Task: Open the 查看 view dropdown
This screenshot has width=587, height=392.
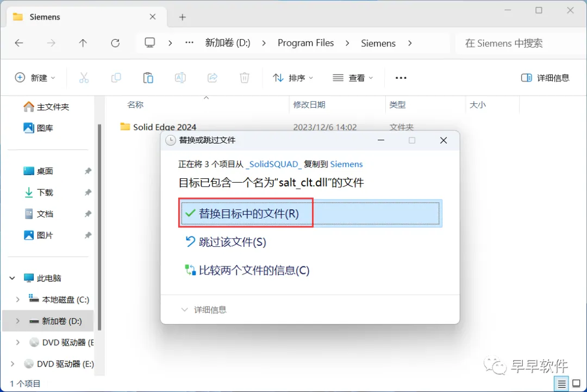Action: (353, 78)
